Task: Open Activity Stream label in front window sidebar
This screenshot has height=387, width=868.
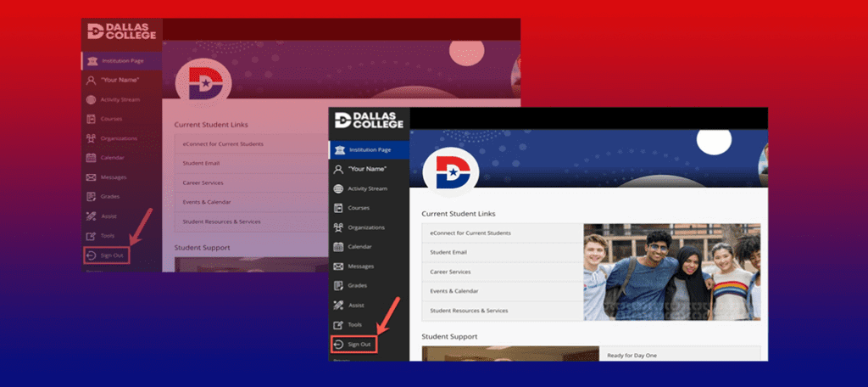Action: [368, 188]
